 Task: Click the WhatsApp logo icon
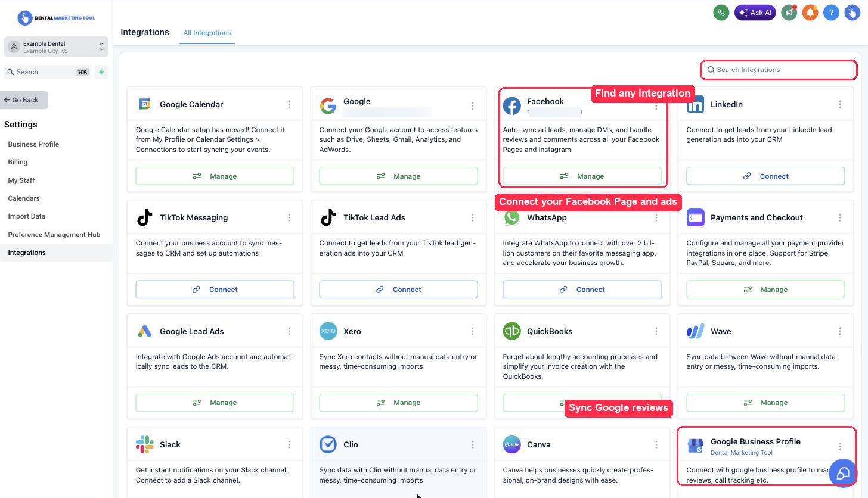[x=511, y=217]
